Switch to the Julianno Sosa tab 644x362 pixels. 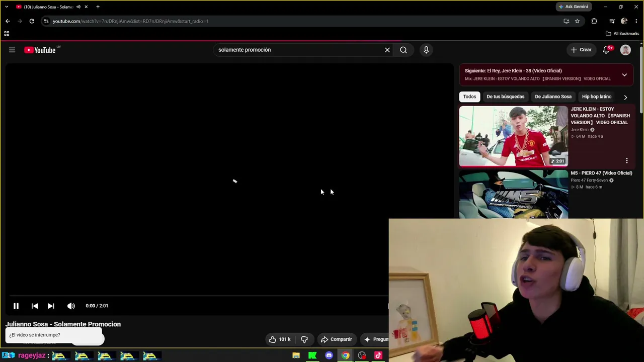click(48, 7)
